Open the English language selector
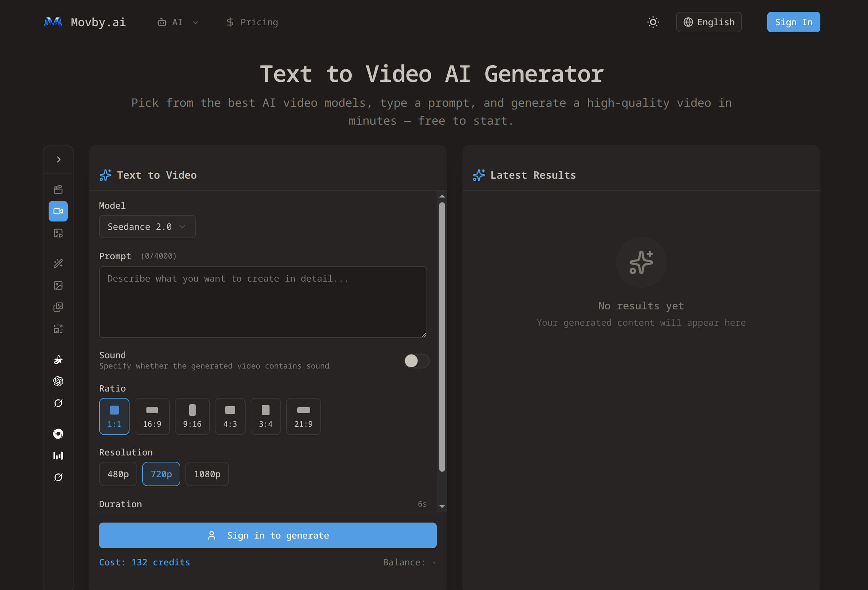The height and width of the screenshot is (590, 868). pyautogui.click(x=709, y=22)
